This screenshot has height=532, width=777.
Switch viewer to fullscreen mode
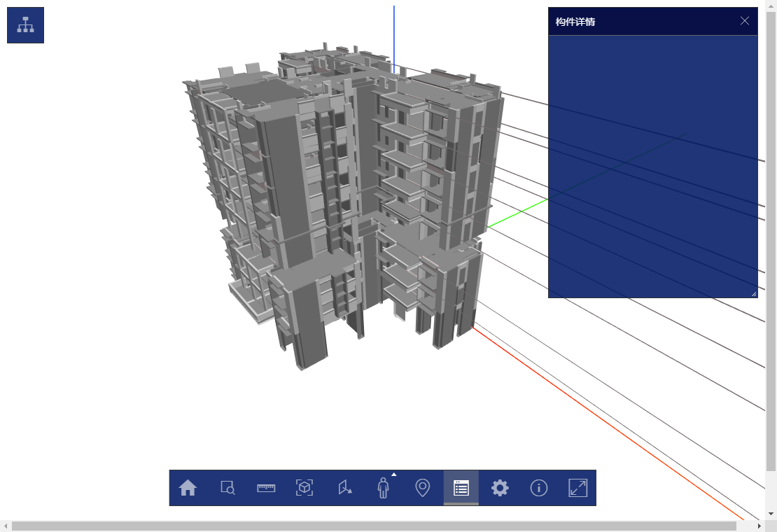(577, 488)
